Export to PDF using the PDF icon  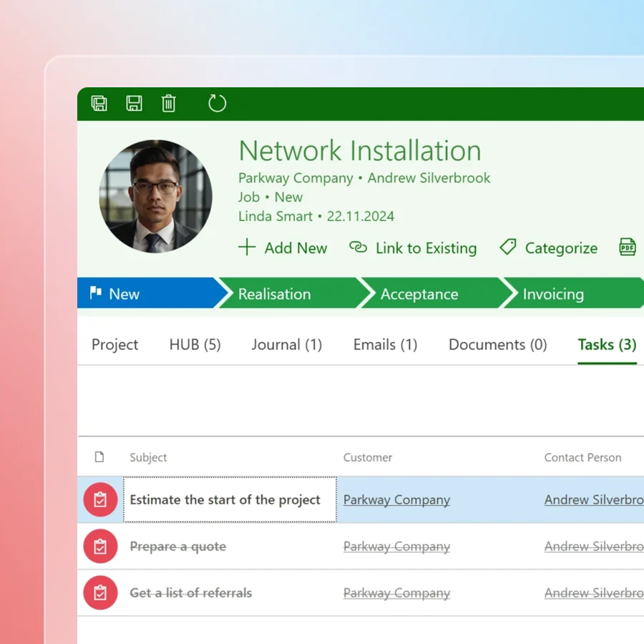627,248
